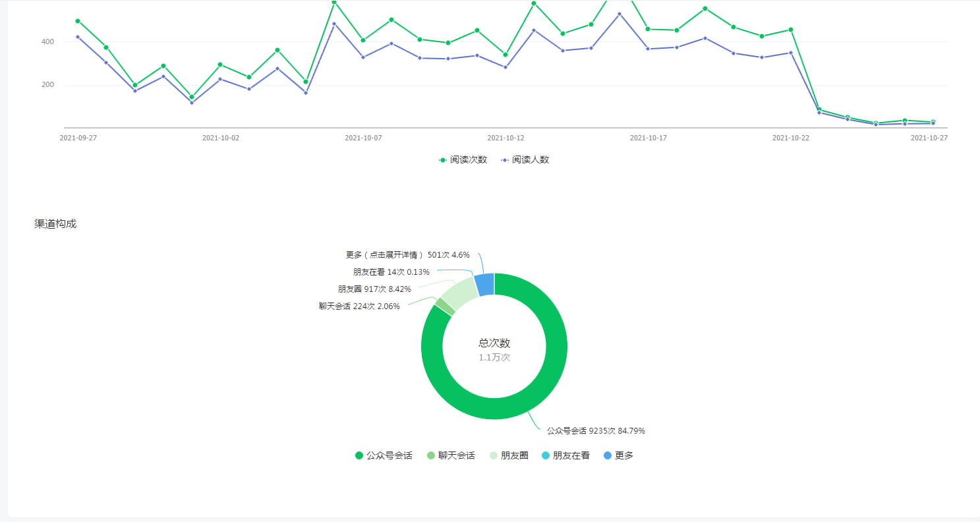The width and height of the screenshot is (980, 522).
Task: Click the green 公众号会话 legend dot
Action: tap(359, 455)
